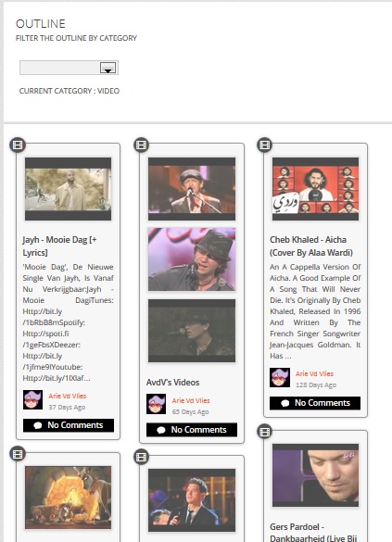Click film icon on Gers Pardoel card
The height and width of the screenshot is (542, 392).
point(265,432)
